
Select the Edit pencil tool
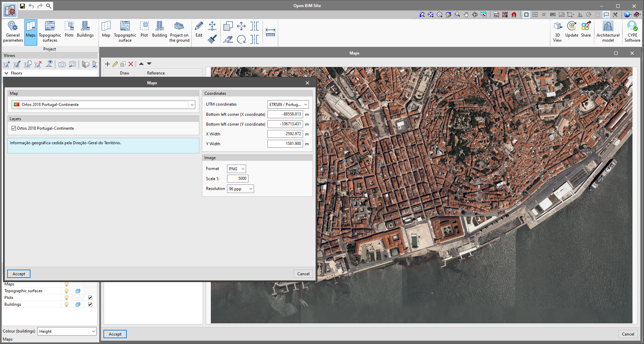pyautogui.click(x=199, y=29)
